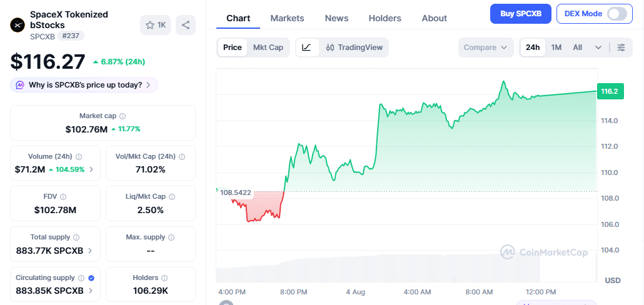Switch to the News tab
644x305 pixels.
[336, 19]
